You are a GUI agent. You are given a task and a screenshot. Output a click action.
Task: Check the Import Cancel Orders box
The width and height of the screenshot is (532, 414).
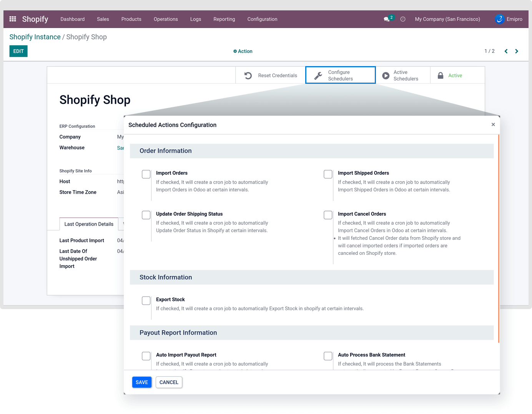coord(328,215)
